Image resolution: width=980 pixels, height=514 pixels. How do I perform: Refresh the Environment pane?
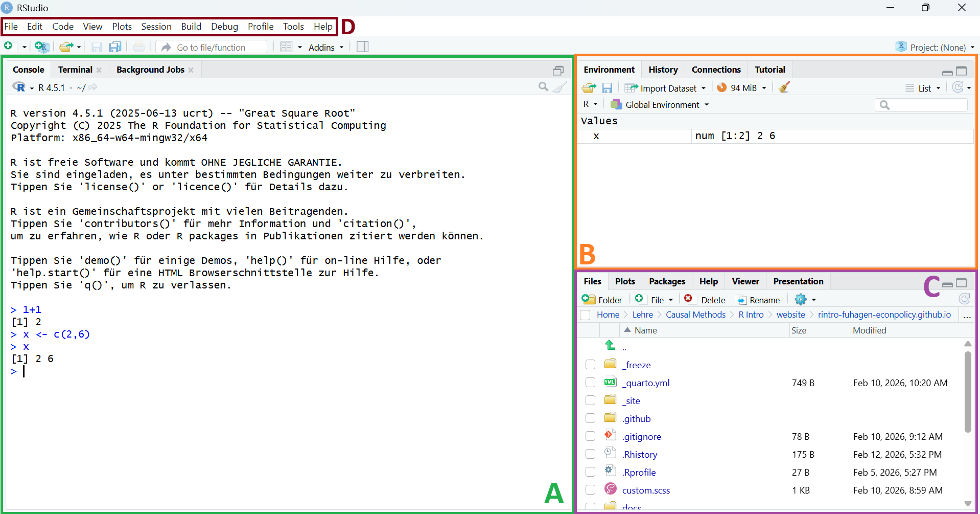click(x=958, y=87)
